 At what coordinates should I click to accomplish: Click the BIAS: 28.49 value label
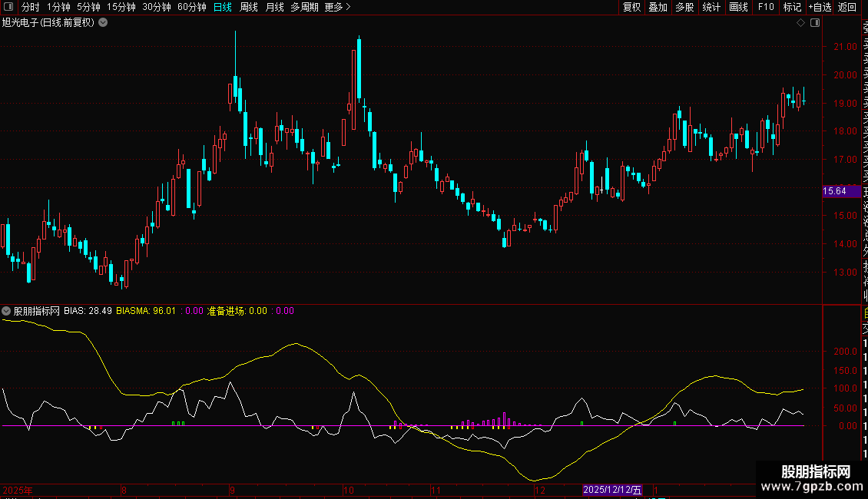click(88, 311)
